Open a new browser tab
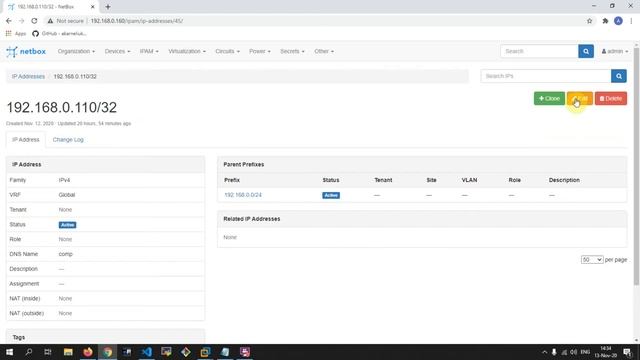Screen dimensions: 640x360 point(108,7)
